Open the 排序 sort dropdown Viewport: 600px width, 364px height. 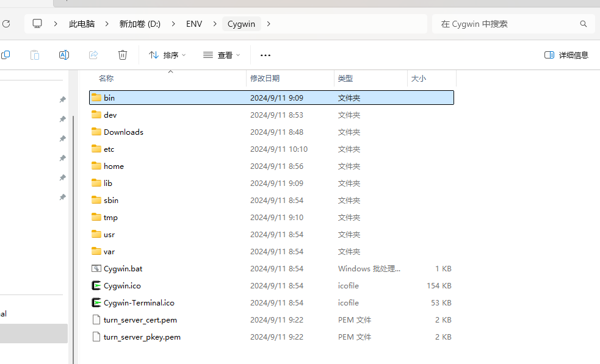click(167, 55)
